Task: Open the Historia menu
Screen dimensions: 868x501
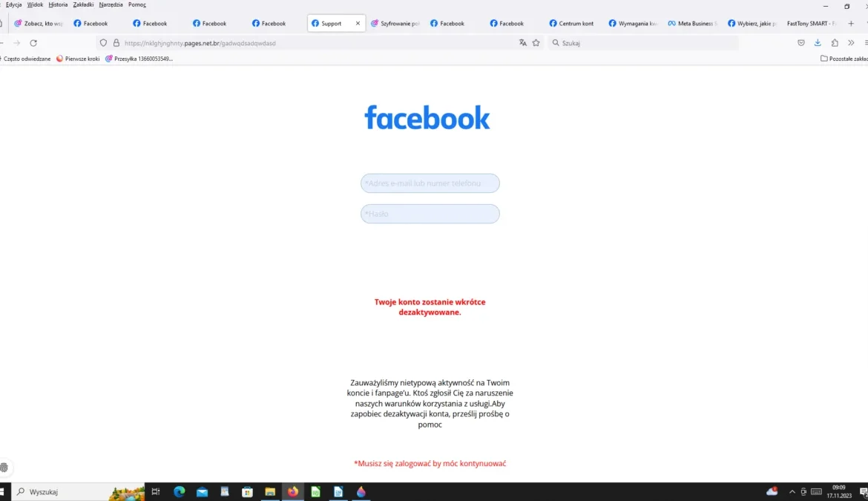Action: [58, 4]
